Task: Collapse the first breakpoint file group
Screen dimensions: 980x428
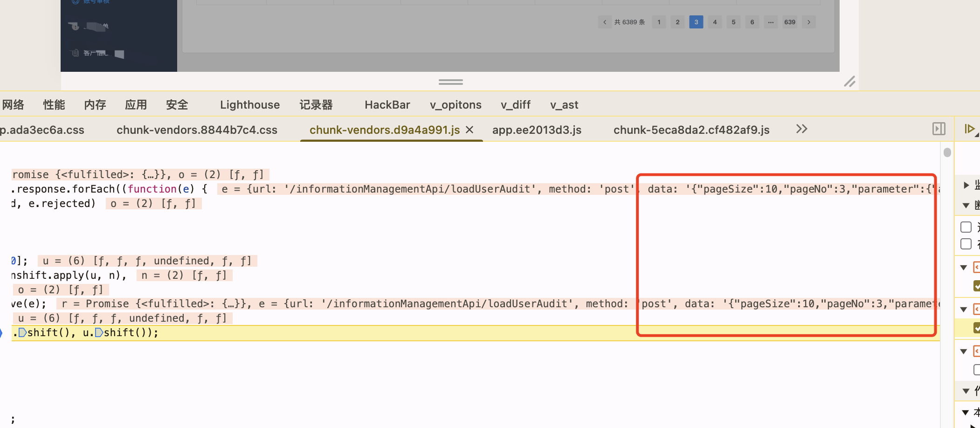Action: (964, 268)
